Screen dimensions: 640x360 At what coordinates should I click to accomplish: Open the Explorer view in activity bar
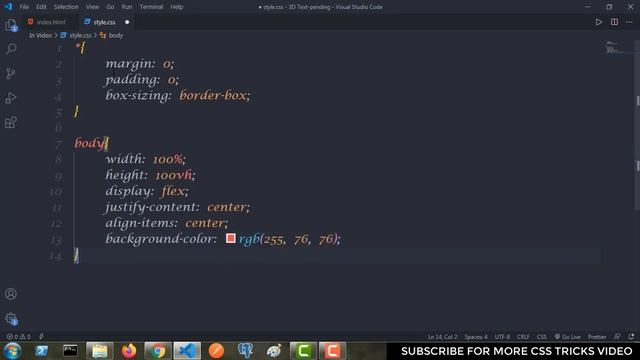[11, 25]
